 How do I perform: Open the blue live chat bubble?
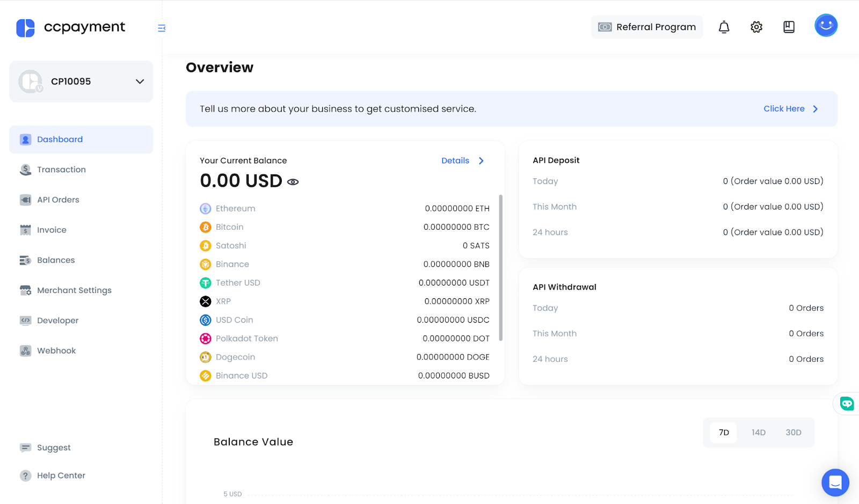point(835,483)
